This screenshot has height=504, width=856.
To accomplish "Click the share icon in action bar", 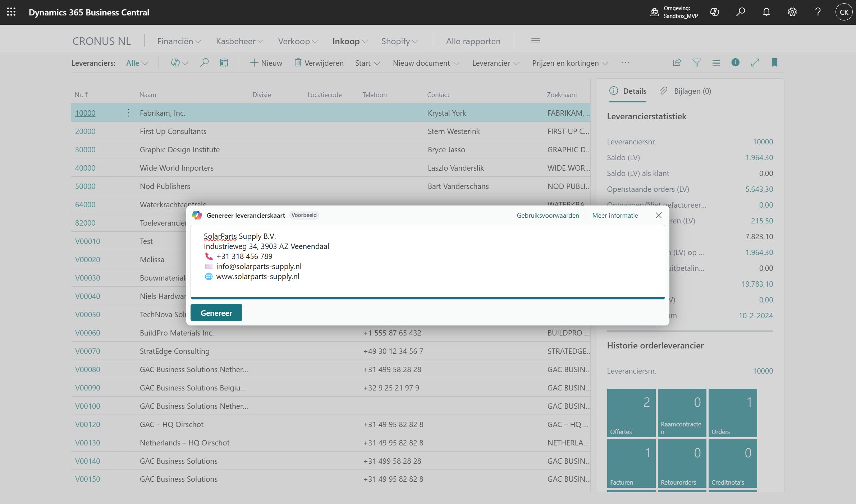I will tap(677, 63).
